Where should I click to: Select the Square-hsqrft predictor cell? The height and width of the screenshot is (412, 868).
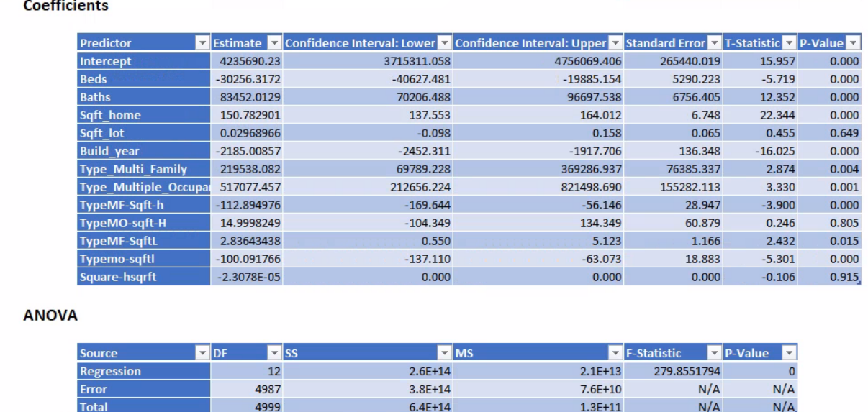point(144,277)
